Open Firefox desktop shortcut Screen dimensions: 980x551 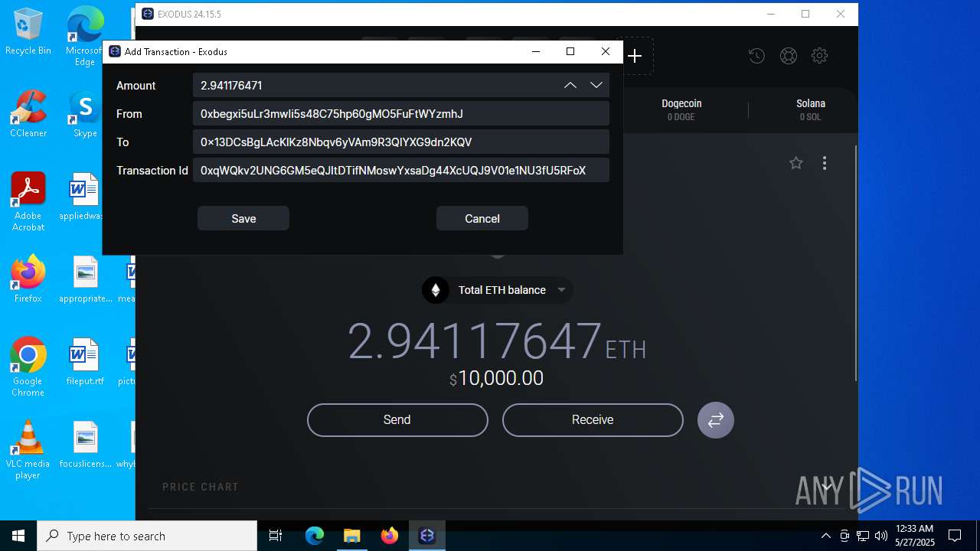point(28,279)
